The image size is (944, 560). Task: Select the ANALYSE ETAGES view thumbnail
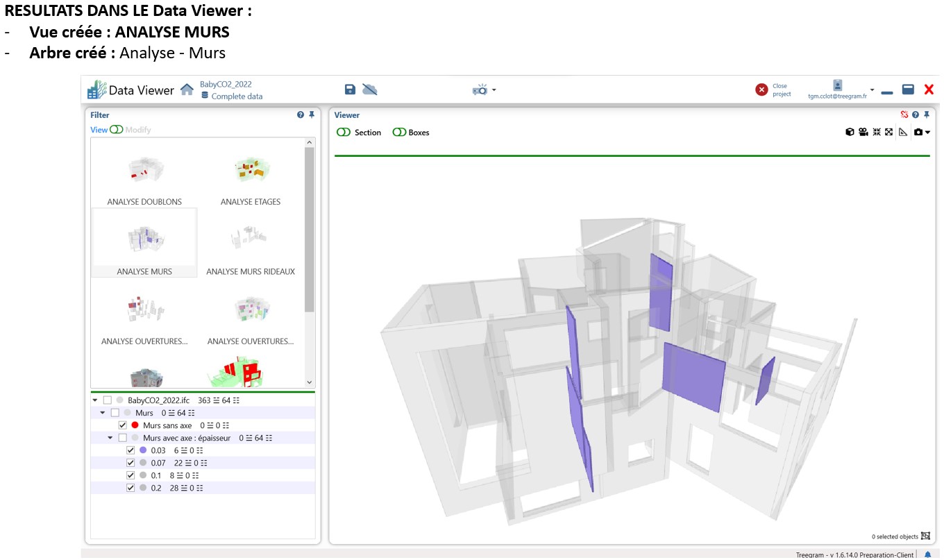251,177
